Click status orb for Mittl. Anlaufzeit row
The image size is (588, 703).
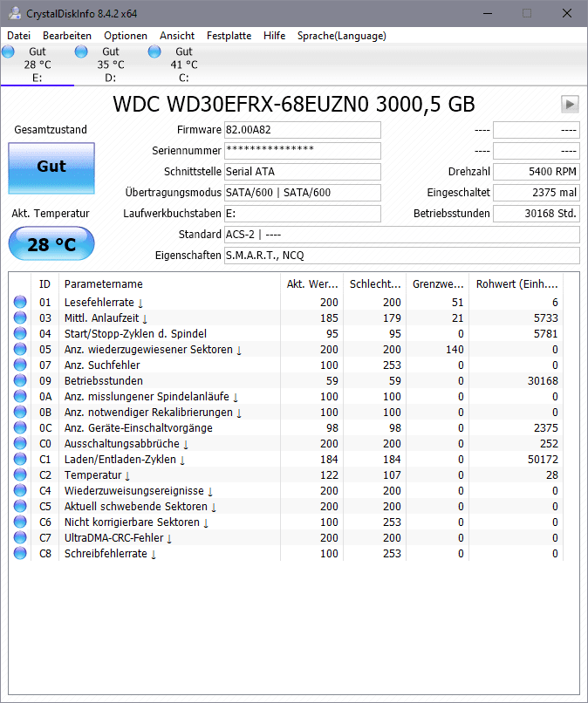point(20,317)
